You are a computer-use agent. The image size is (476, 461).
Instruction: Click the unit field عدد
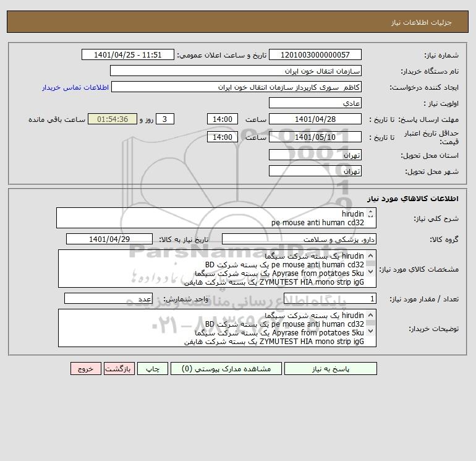click(x=108, y=299)
